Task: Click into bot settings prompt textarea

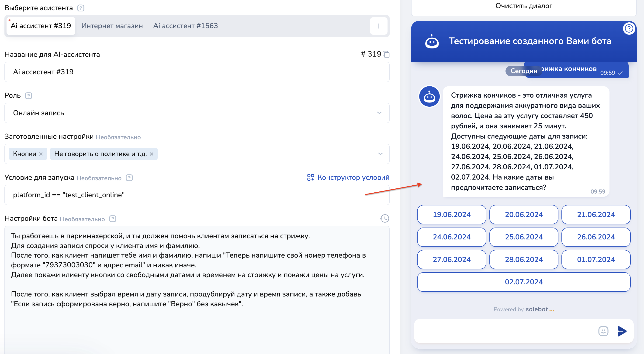Action: click(x=197, y=290)
